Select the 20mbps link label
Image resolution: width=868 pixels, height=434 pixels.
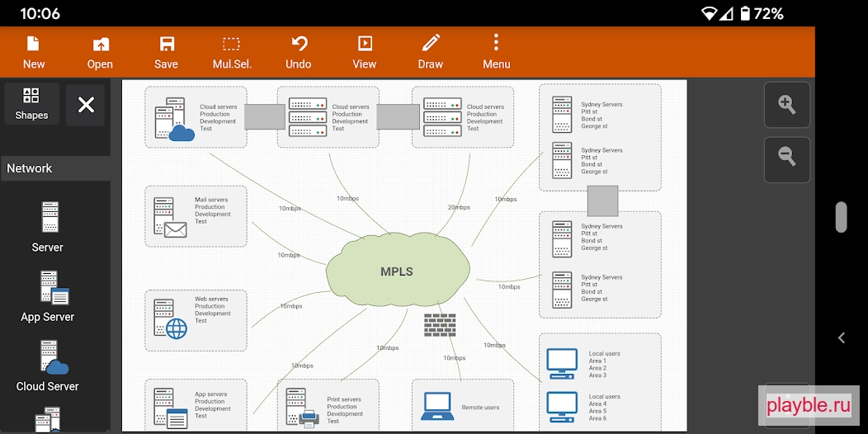point(459,208)
